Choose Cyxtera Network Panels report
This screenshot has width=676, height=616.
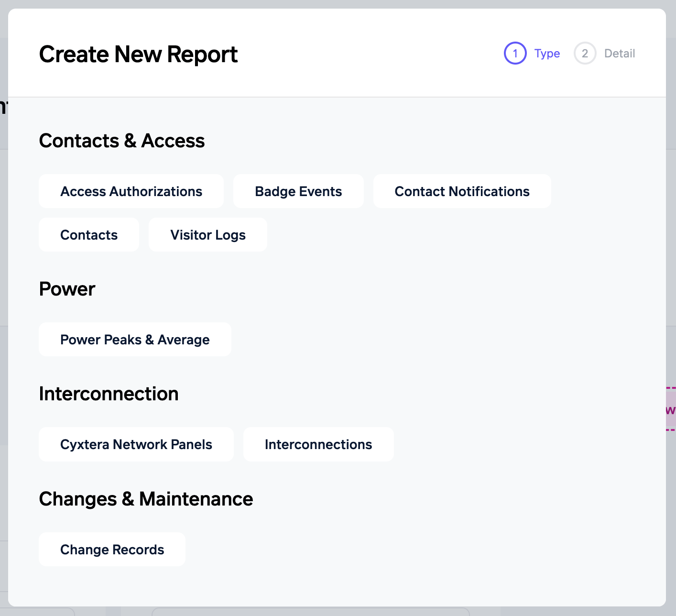tap(136, 444)
